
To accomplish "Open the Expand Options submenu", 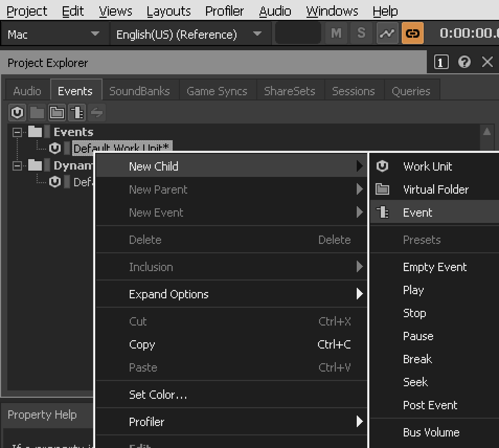I will point(231,294).
